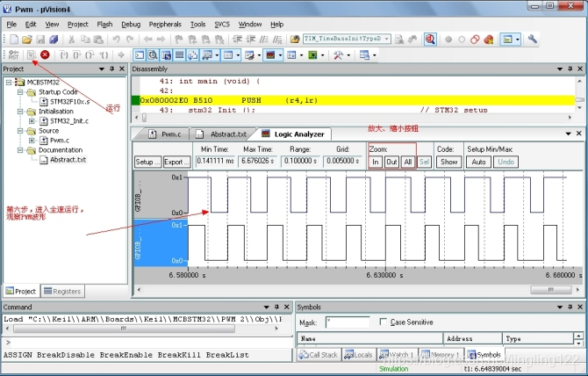This screenshot has width=588, height=376.
Task: Select STM32F10x.s in the project tree
Action: pos(69,102)
